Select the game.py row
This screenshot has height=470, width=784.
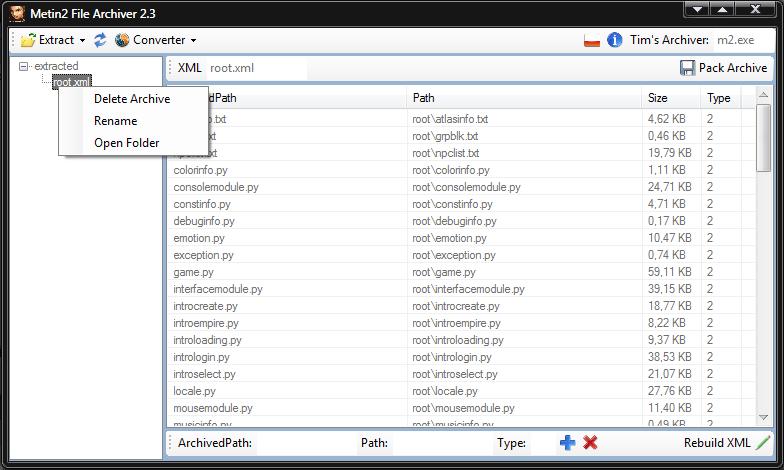coord(460,272)
